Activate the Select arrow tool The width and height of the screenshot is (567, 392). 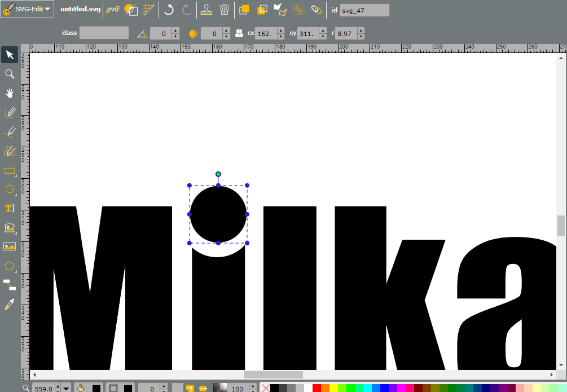pos(10,55)
